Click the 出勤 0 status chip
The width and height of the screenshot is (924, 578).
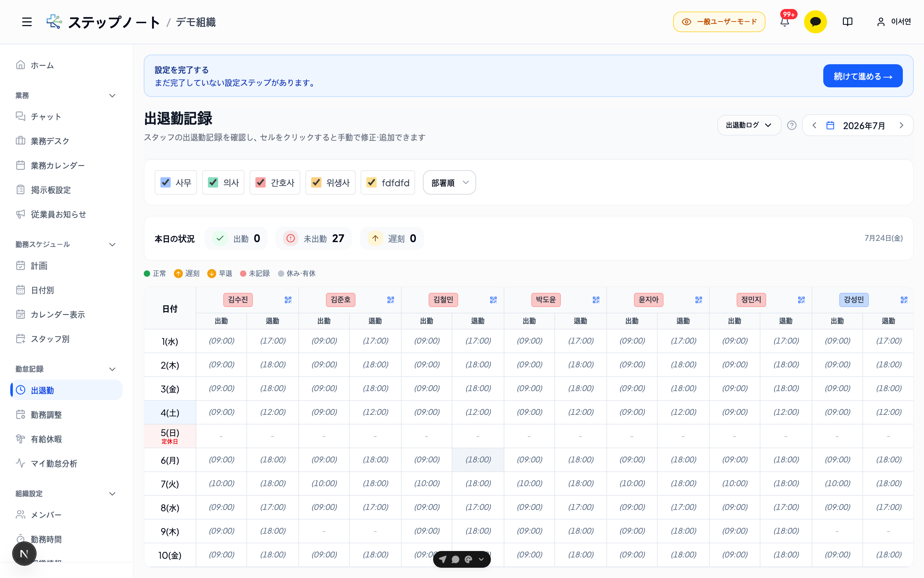(x=236, y=239)
